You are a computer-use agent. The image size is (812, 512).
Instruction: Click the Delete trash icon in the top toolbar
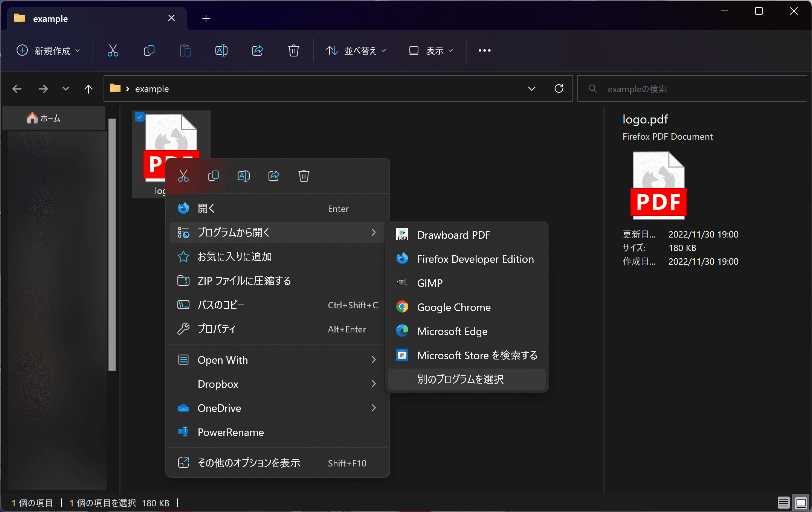point(293,50)
